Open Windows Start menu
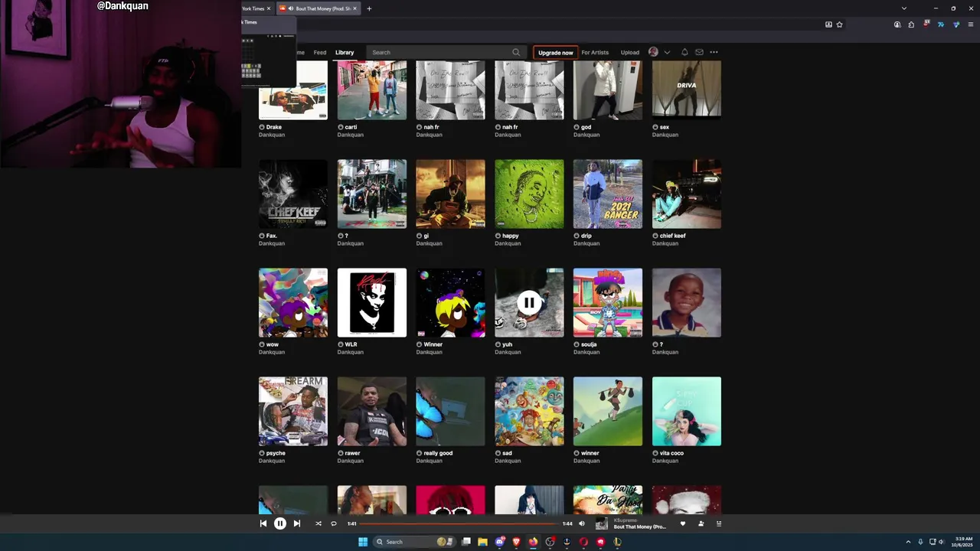Image resolution: width=980 pixels, height=551 pixels. [x=363, y=542]
